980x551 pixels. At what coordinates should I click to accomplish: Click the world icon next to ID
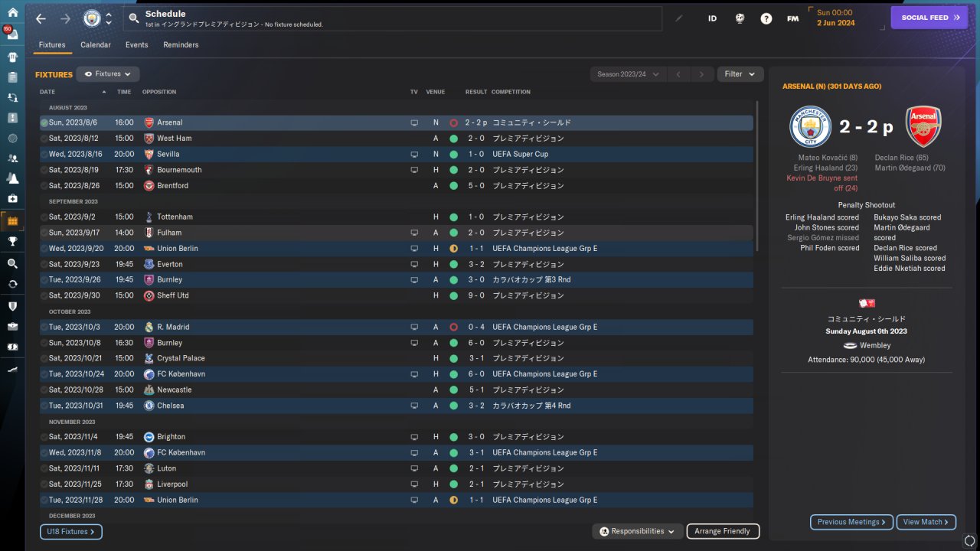click(740, 18)
